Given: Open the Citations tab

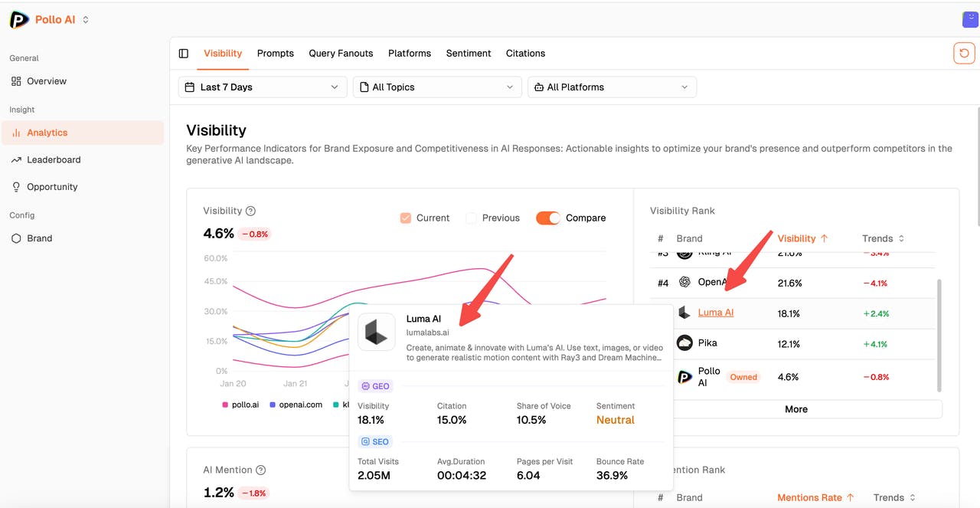Looking at the screenshot, I should [x=525, y=54].
